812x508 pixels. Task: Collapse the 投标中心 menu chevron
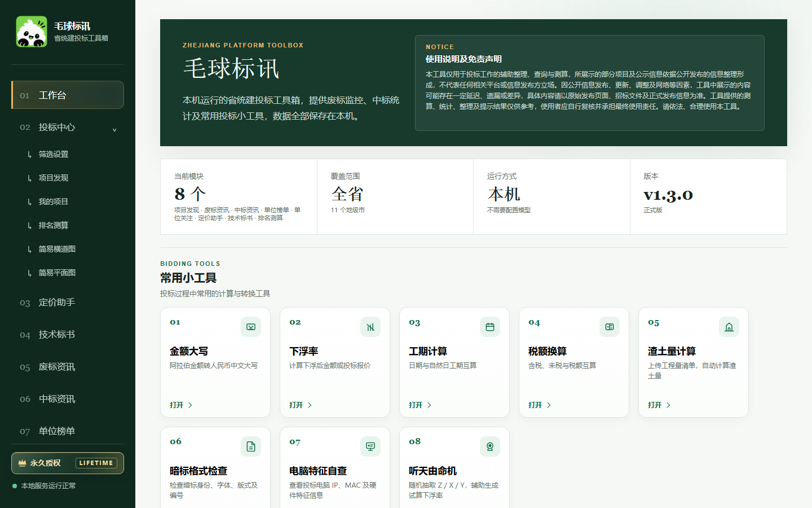click(114, 129)
